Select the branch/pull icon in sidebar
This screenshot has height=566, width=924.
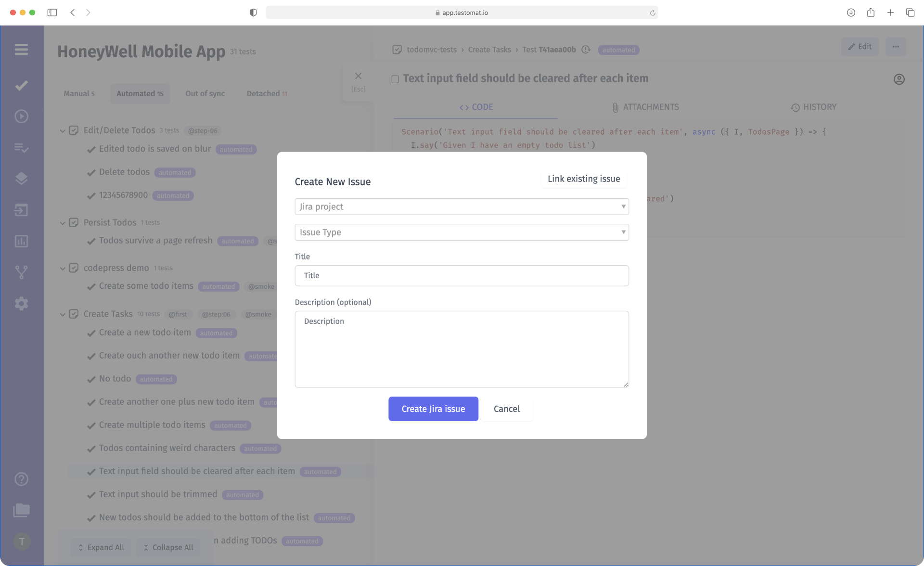[x=22, y=272]
